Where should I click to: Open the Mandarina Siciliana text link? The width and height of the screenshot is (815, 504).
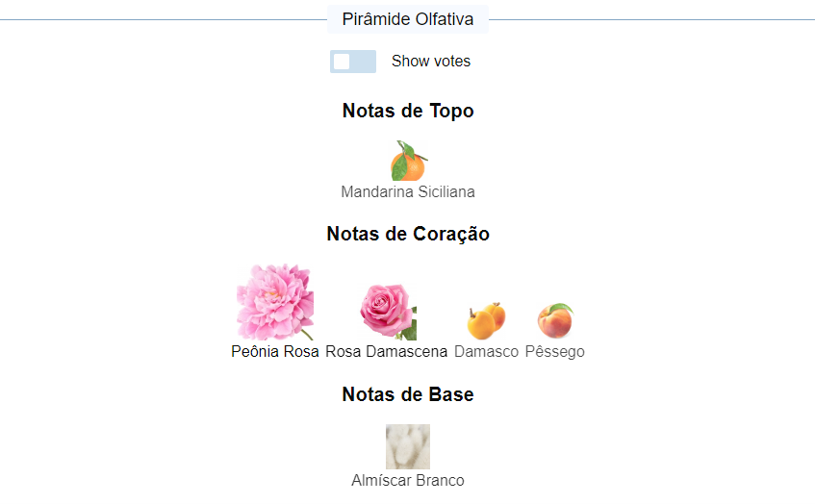tap(408, 192)
